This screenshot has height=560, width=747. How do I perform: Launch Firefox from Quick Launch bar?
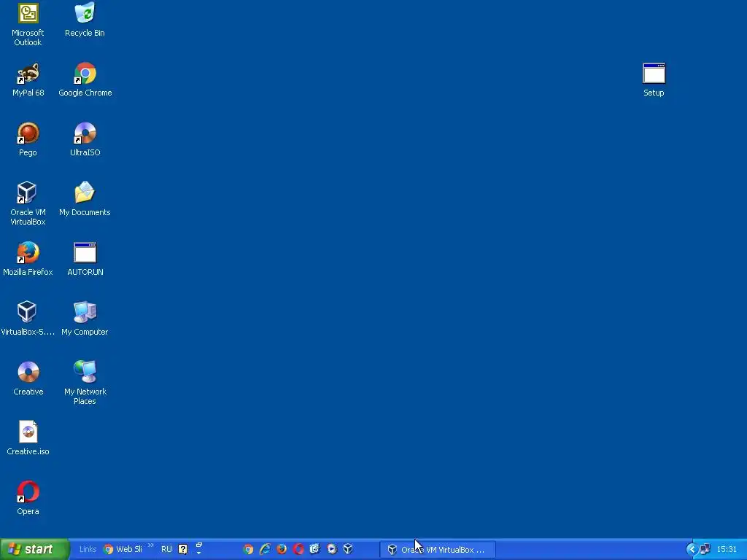tap(282, 549)
